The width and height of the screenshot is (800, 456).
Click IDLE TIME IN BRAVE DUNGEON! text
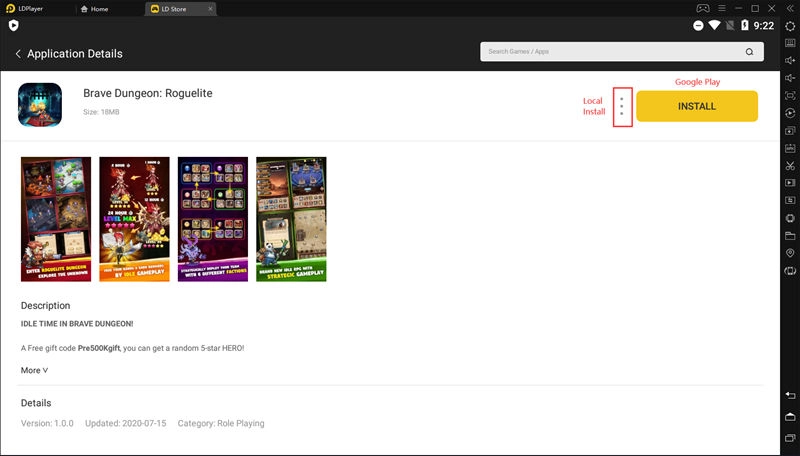coord(77,324)
